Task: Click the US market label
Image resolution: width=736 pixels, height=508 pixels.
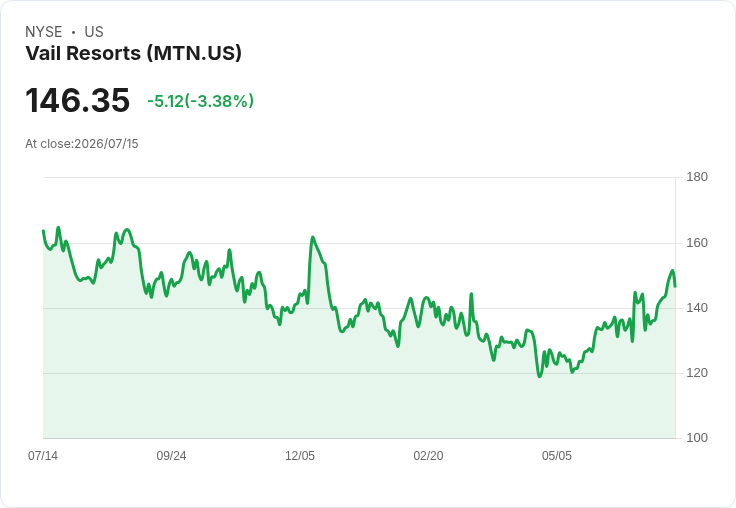Action: tap(94, 32)
